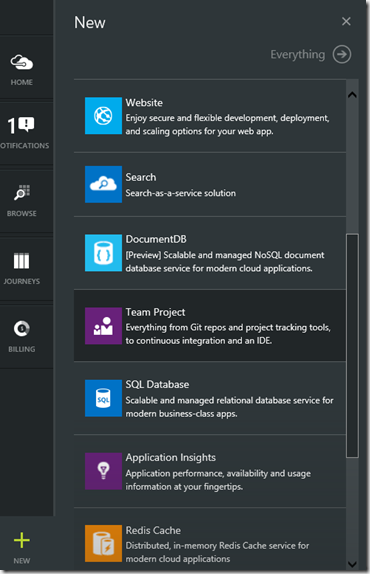370x574 pixels.
Task: Click the NEW label at sidebar bottom
Action: tap(22, 561)
